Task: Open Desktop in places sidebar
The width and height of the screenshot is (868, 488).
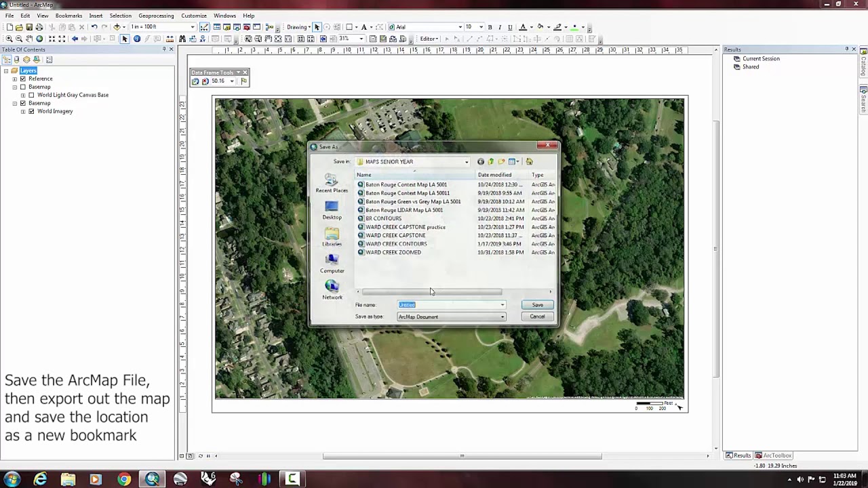Action: point(332,209)
